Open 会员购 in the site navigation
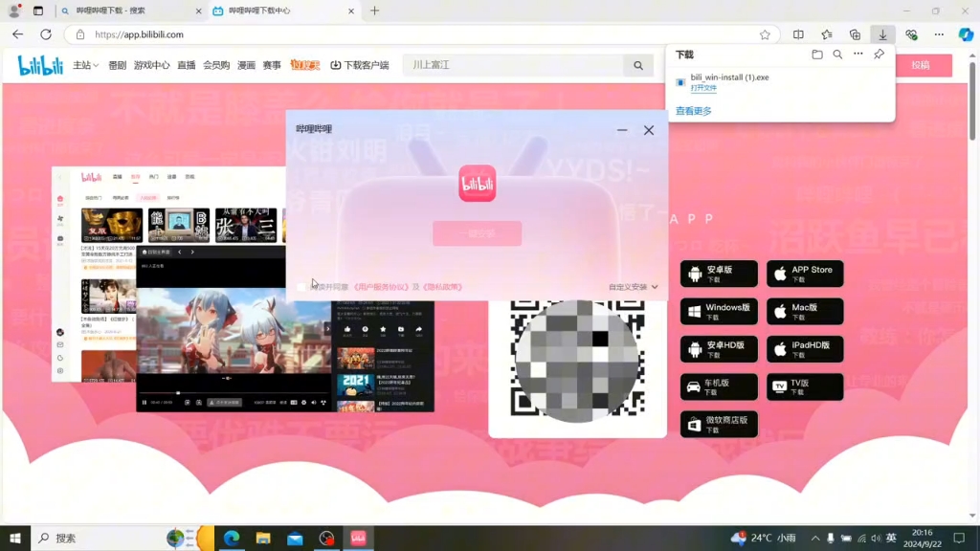980x551 pixels. click(x=216, y=65)
